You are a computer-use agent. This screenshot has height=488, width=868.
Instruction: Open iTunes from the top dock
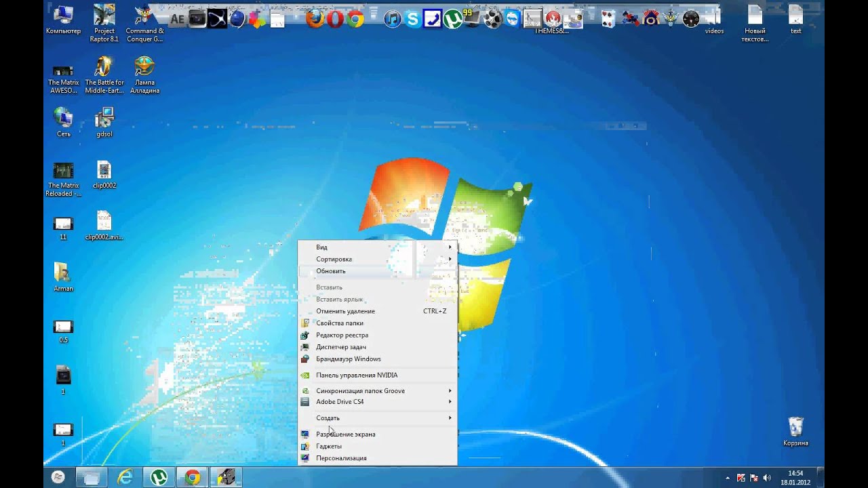coord(392,19)
